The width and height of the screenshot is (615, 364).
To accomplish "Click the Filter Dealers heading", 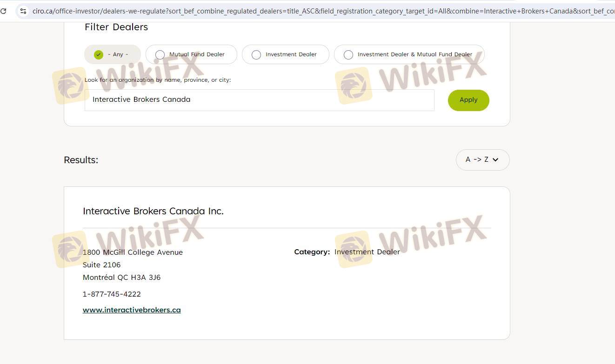I will (x=116, y=27).
